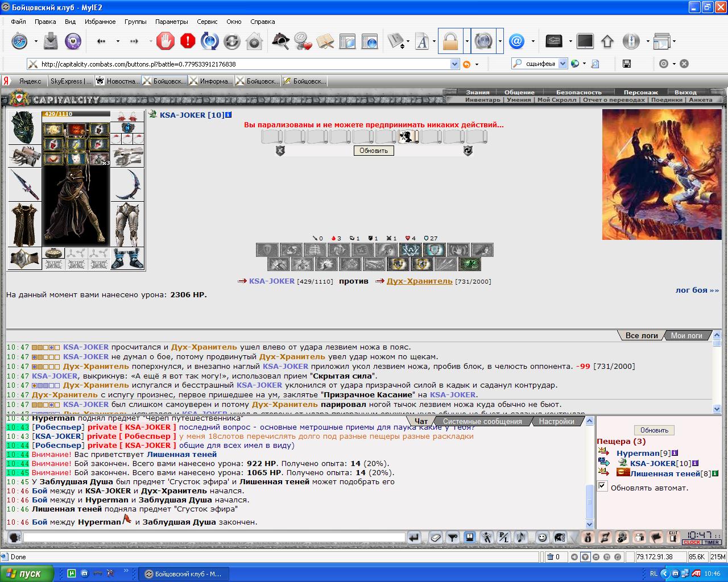
Task: Click the green-glowing combat skill icon
Action: (x=470, y=264)
